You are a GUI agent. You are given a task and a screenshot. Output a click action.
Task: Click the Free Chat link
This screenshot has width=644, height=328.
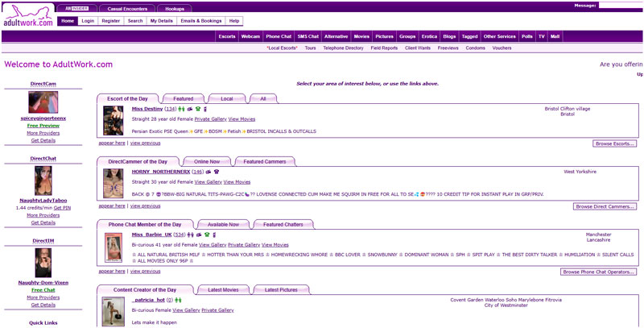pyautogui.click(x=43, y=290)
